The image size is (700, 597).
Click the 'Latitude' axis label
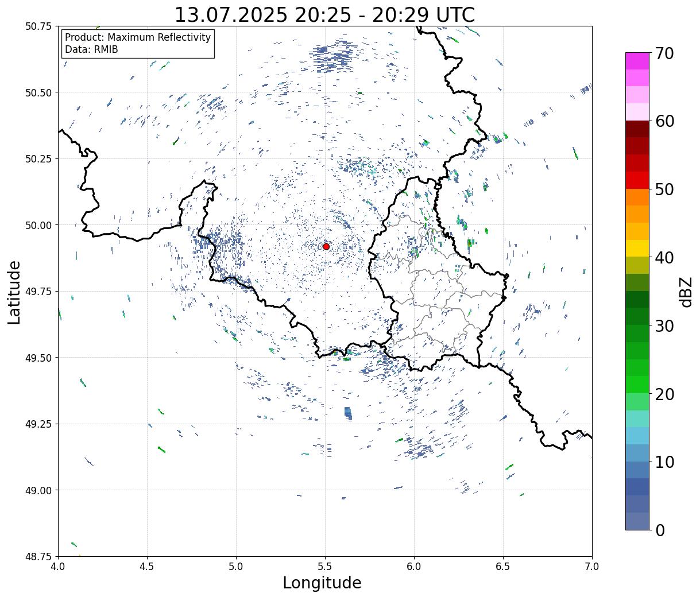pos(14,292)
